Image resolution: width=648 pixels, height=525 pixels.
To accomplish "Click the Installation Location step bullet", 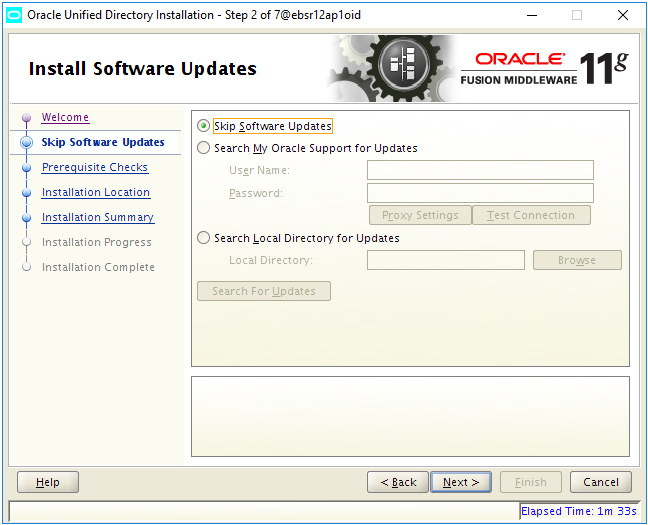I will 26,193.
